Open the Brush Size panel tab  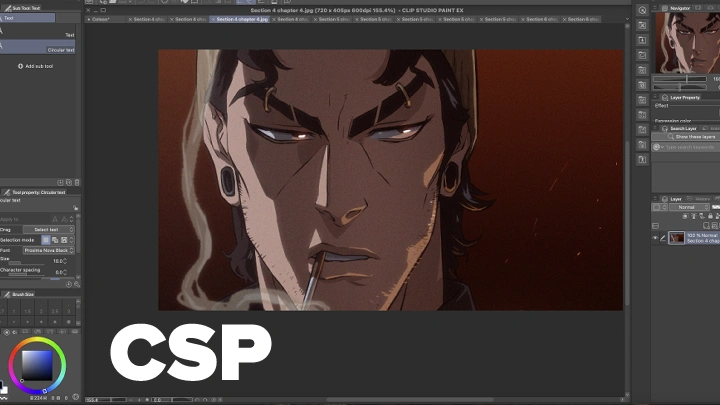pos(19,294)
